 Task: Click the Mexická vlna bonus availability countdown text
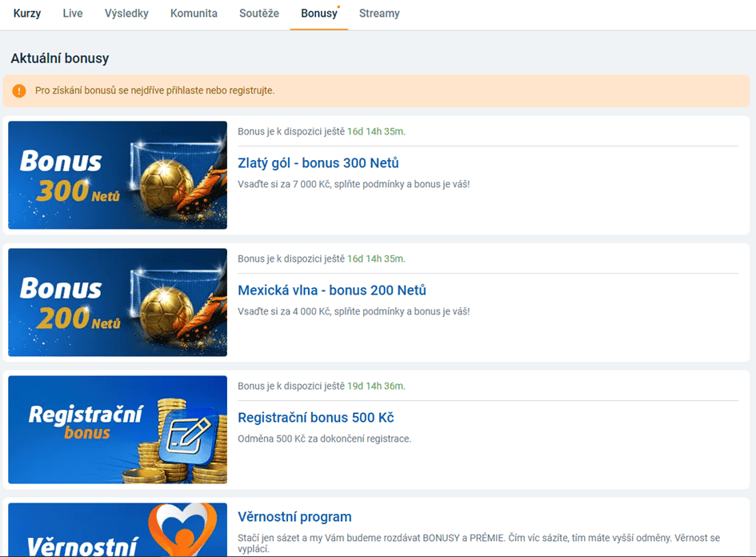pos(322,258)
